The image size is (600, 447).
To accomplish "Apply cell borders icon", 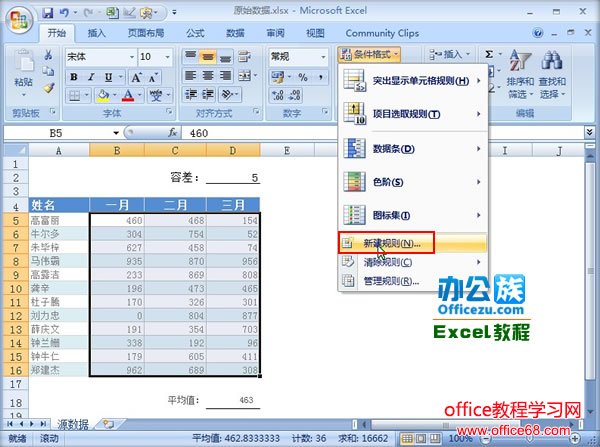I will point(75,95).
